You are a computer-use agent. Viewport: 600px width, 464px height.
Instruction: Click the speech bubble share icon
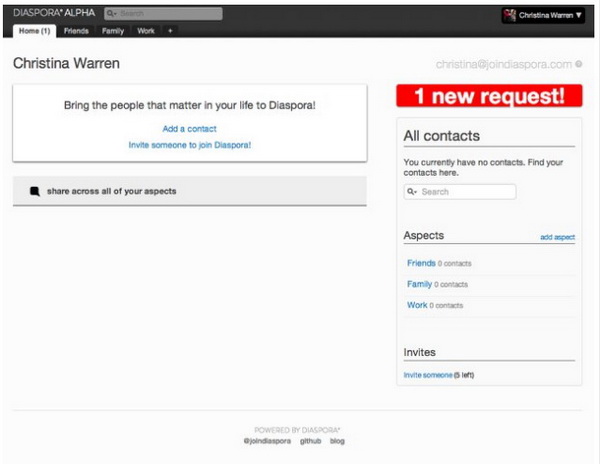(x=35, y=191)
